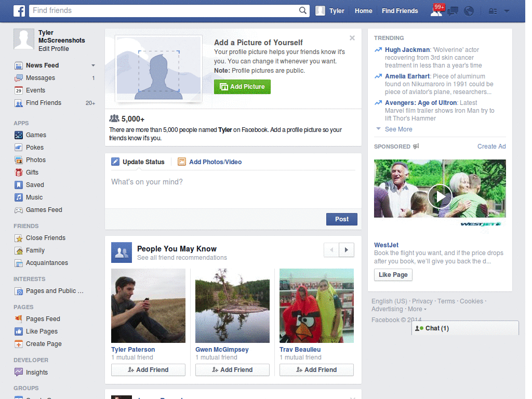Click the Pages and Public icon

[x=19, y=291]
